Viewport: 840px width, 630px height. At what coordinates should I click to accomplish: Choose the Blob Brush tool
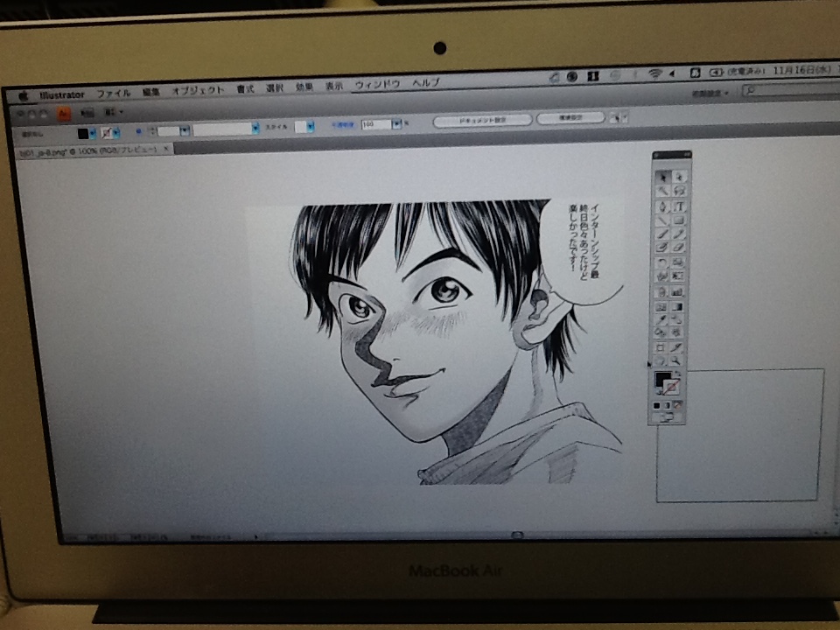(661, 247)
